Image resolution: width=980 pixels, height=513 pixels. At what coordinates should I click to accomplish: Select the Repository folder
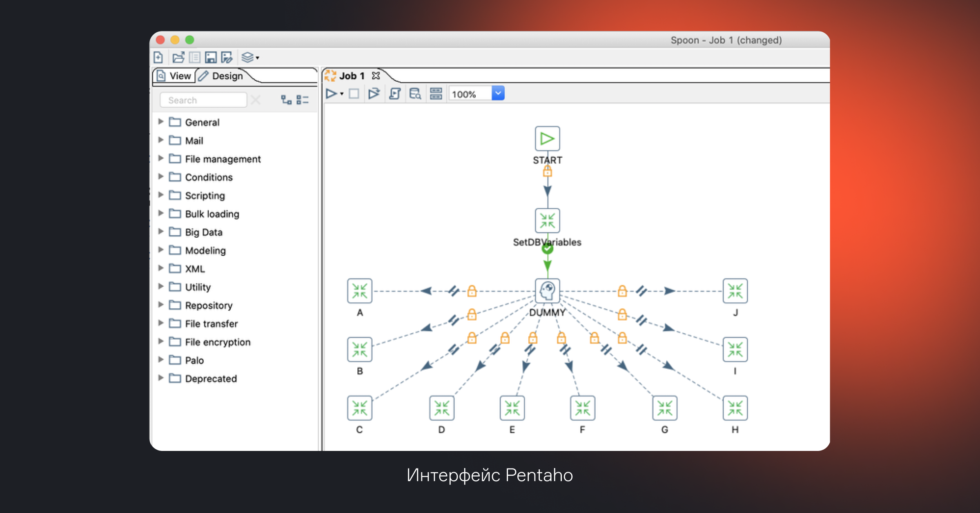coord(201,305)
